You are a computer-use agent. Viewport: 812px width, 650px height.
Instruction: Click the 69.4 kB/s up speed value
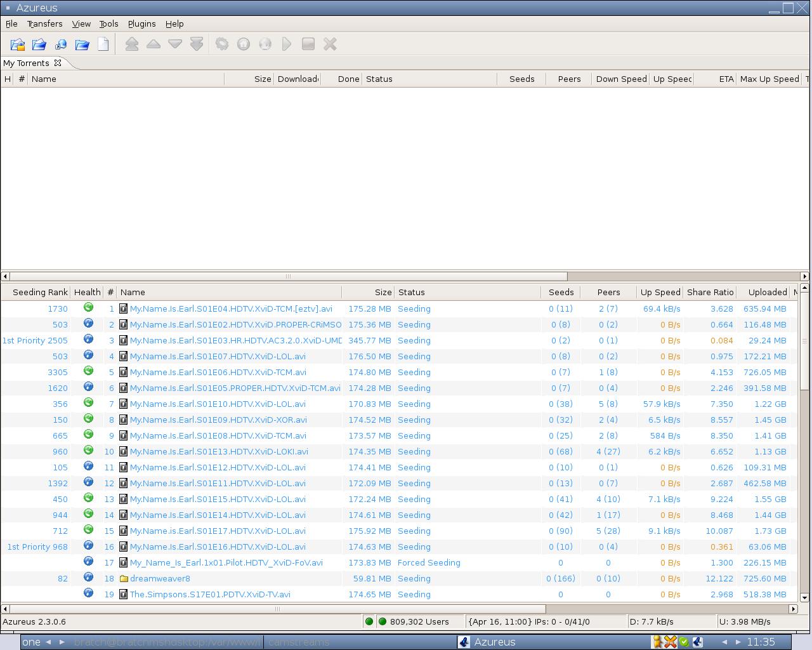[661, 308]
